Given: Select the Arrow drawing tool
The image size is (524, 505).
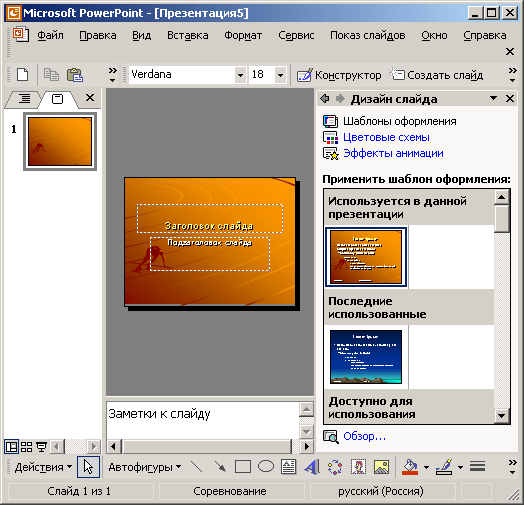Looking at the screenshot, I should 220,467.
